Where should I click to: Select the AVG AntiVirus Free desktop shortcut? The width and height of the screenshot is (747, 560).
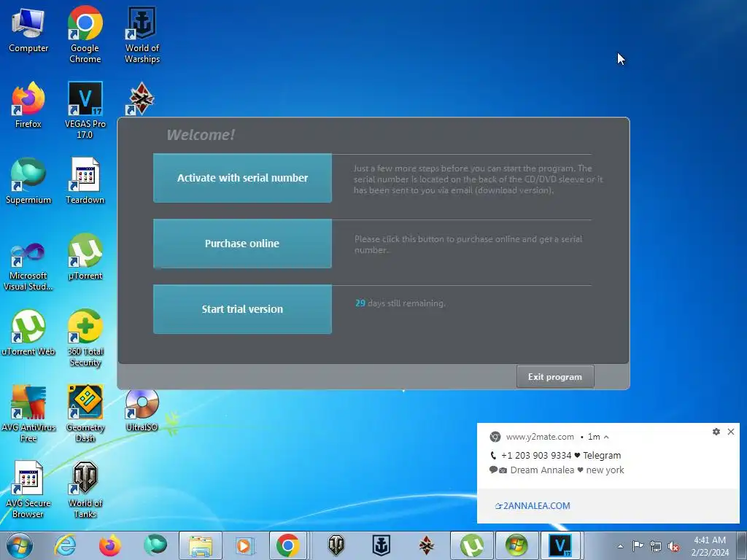point(28,414)
